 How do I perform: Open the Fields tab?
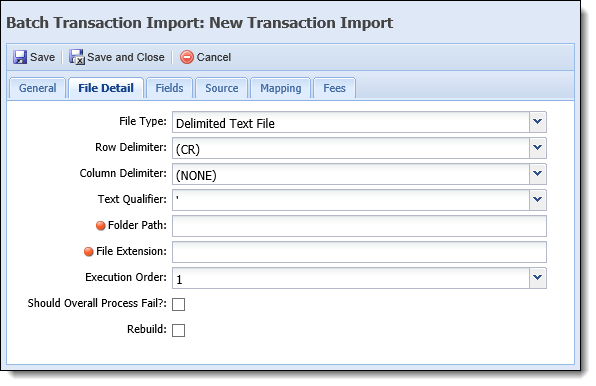pos(170,88)
